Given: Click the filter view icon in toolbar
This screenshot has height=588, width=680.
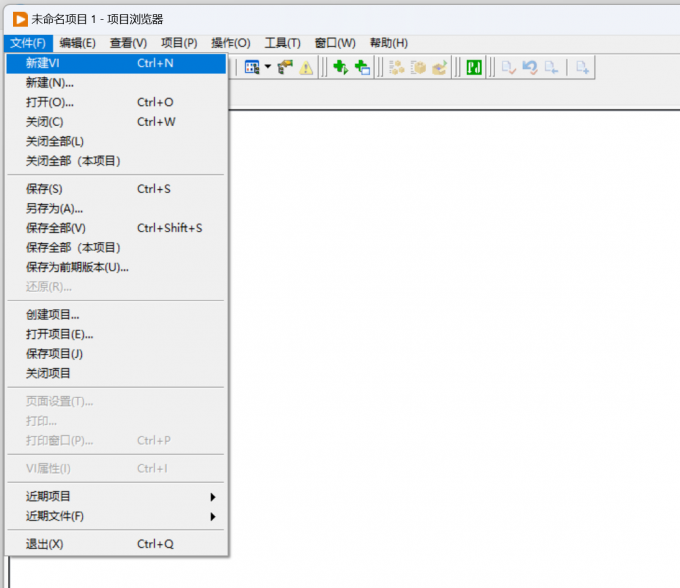Looking at the screenshot, I should pos(252,67).
